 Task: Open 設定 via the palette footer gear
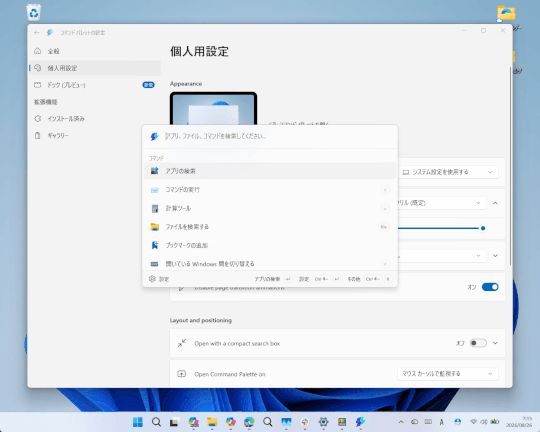point(159,279)
